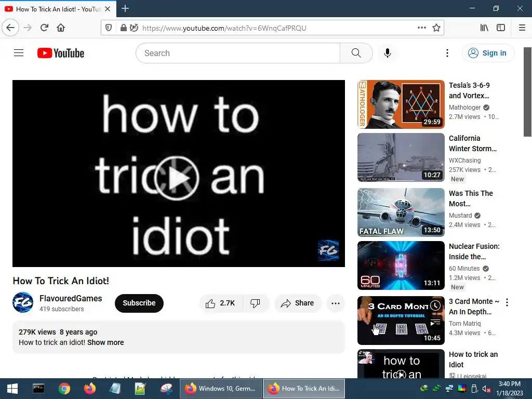Subscribe to FlavouredGames
Image resolution: width=532 pixels, height=399 pixels.
point(139,303)
